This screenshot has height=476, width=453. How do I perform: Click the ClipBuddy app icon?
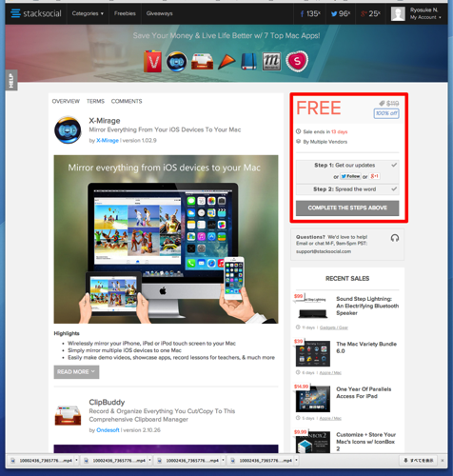[68, 415]
